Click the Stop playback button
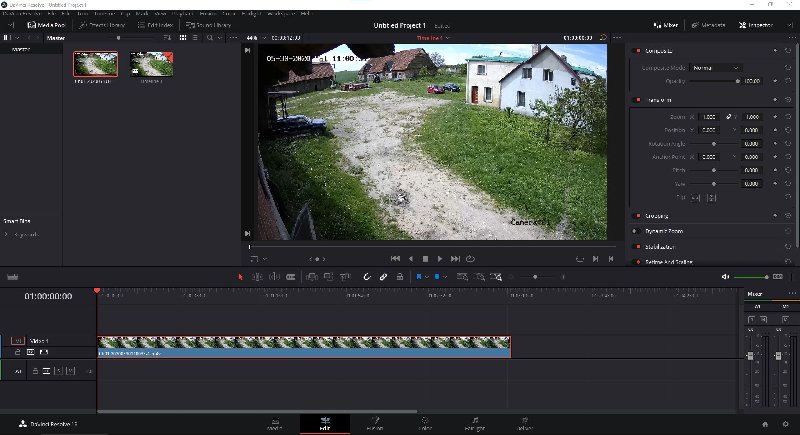 (426, 259)
